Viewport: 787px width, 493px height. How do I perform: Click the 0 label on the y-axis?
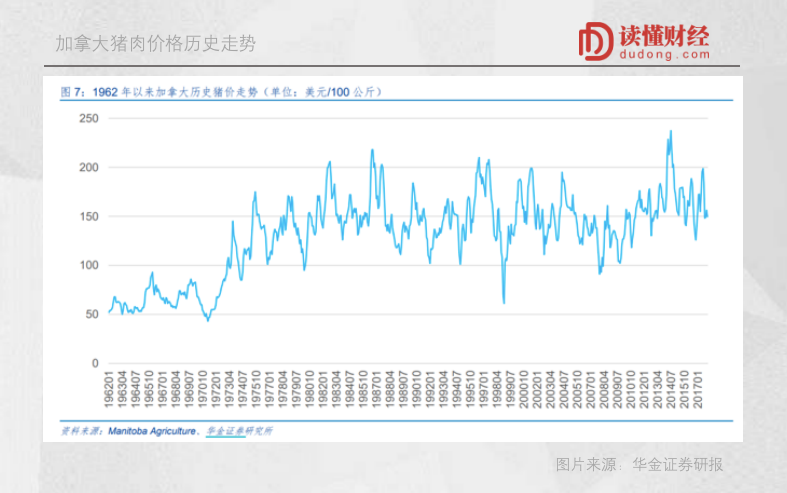[95, 363]
